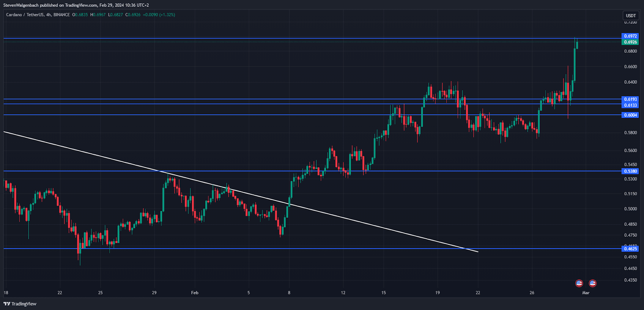Click the change value +0.0090 (+1.32%)
This screenshot has width=644, height=310.
[159, 15]
